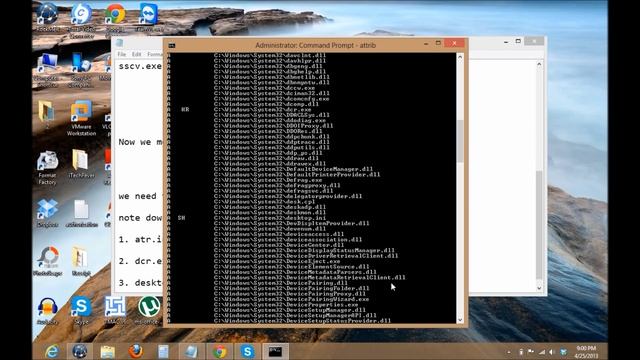The image size is (640, 360).
Task: Open the volume control in system tray
Action: click(x=551, y=352)
